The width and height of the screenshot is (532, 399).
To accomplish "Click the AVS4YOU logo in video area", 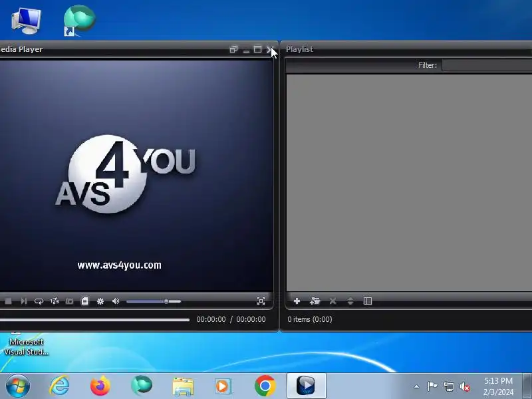I will tap(125, 175).
